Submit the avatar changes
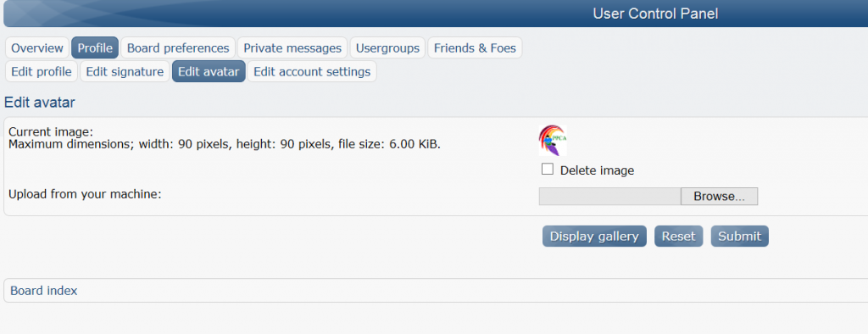The width and height of the screenshot is (868, 334). tap(739, 236)
